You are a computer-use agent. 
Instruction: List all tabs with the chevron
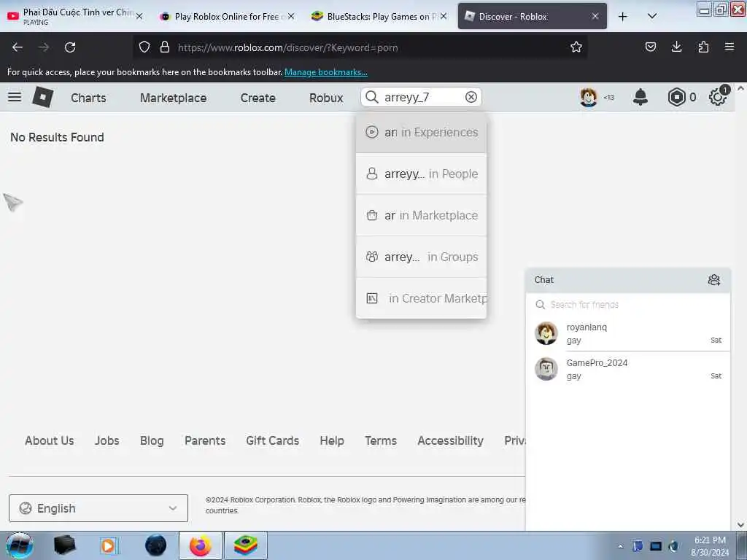coord(652,17)
